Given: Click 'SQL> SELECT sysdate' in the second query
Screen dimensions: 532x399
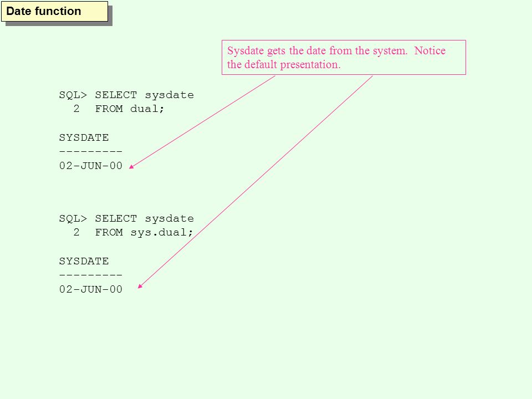Looking at the screenshot, I should [x=126, y=218].
